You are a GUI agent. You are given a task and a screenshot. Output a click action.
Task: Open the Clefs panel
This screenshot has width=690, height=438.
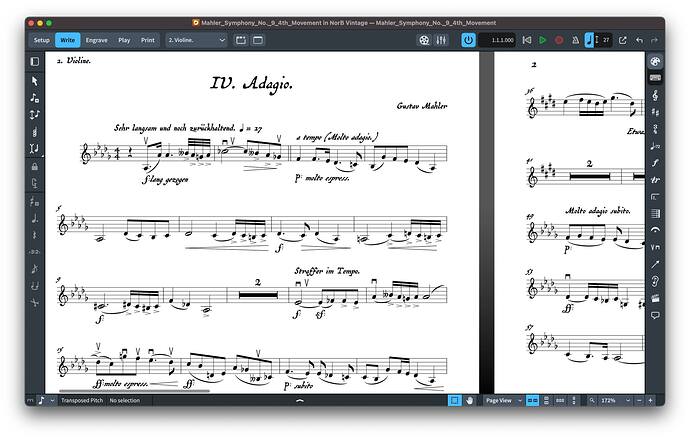click(x=655, y=95)
